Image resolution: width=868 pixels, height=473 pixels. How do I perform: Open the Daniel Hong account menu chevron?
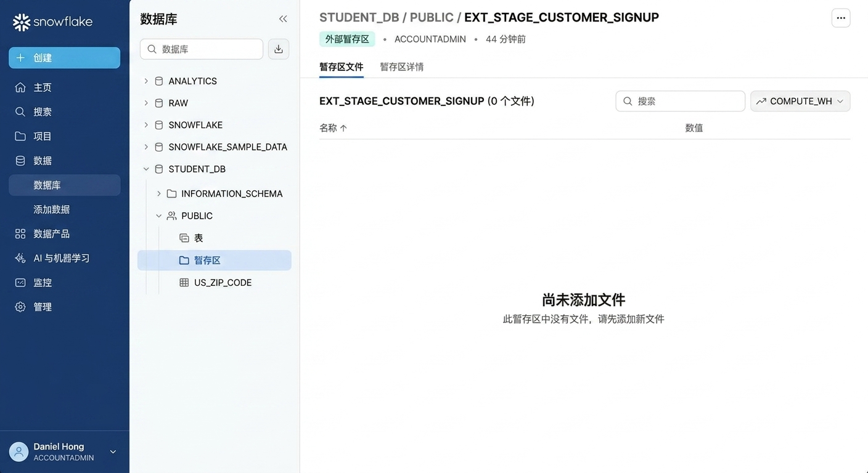[x=113, y=452]
